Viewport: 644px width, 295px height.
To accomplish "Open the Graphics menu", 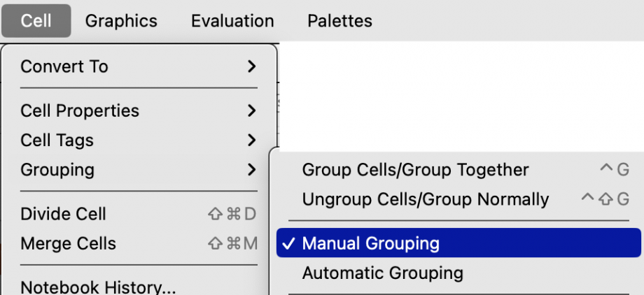I will (121, 21).
